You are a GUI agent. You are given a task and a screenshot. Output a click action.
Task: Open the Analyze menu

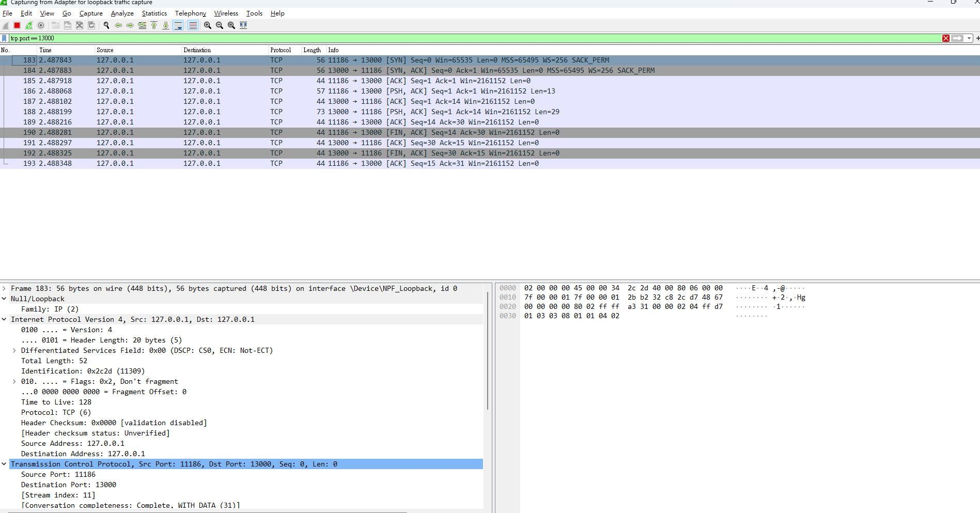122,13
